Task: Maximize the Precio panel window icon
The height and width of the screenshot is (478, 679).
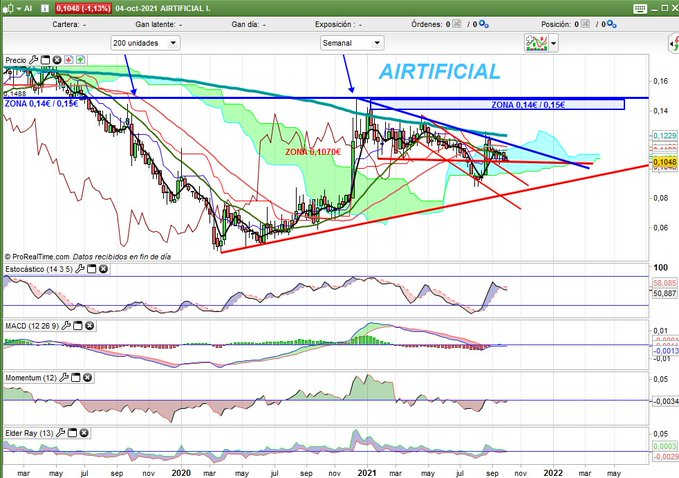Action: (x=45, y=60)
